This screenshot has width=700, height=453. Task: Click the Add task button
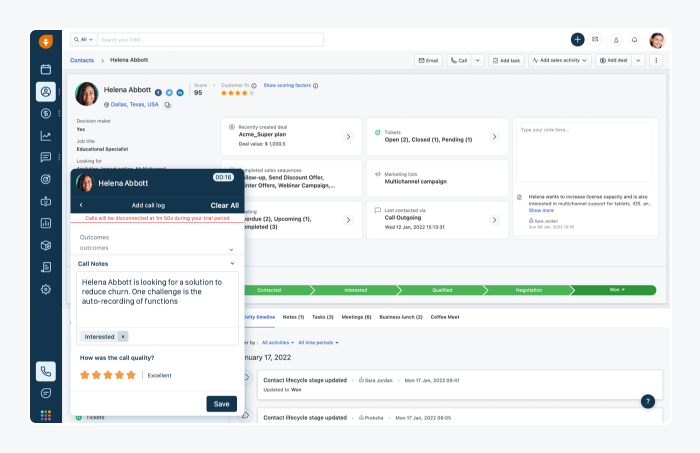pyautogui.click(x=506, y=61)
